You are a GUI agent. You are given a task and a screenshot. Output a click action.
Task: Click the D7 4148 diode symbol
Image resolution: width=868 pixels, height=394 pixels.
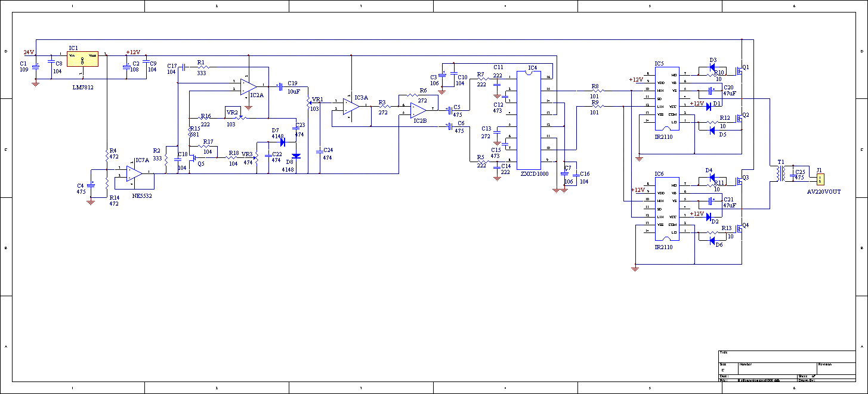(283, 142)
